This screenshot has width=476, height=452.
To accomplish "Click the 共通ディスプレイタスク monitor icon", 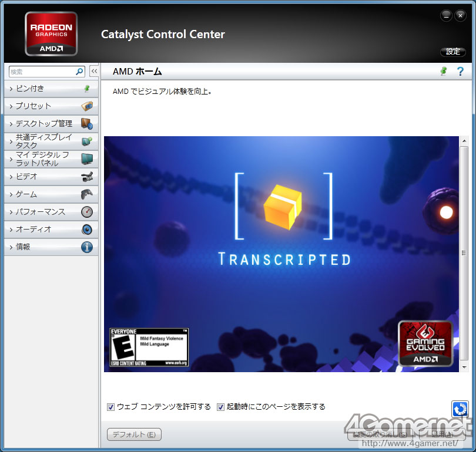I will pos(87,141).
